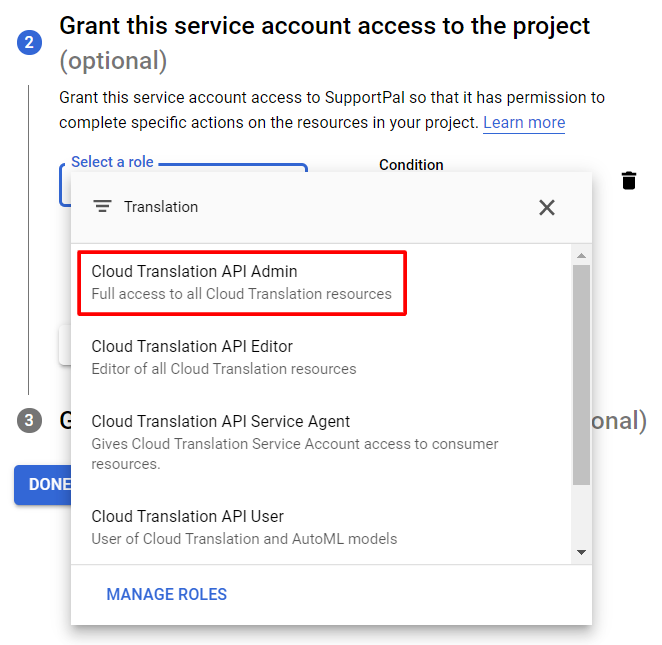Click the DONE button

click(43, 485)
